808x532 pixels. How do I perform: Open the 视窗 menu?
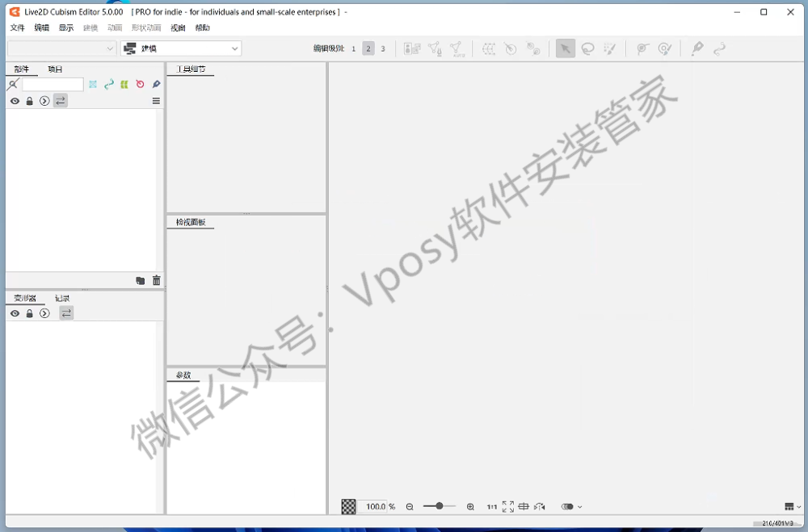tap(178, 27)
